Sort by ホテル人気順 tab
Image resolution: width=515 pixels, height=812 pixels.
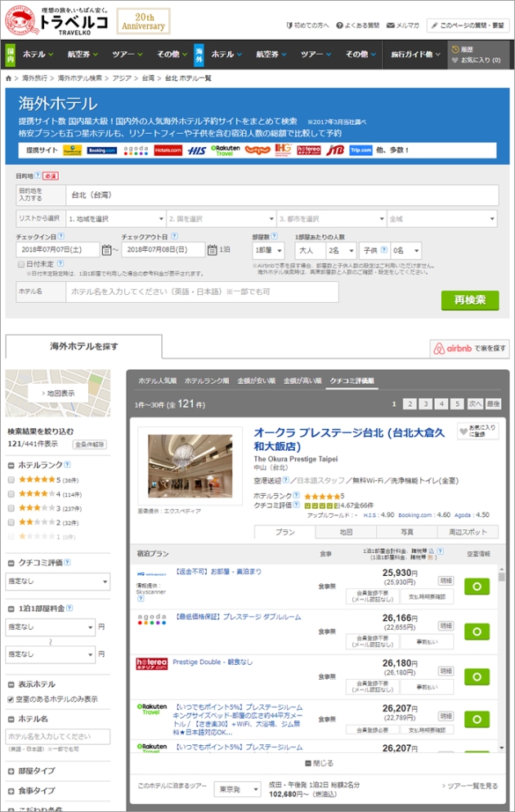click(157, 381)
